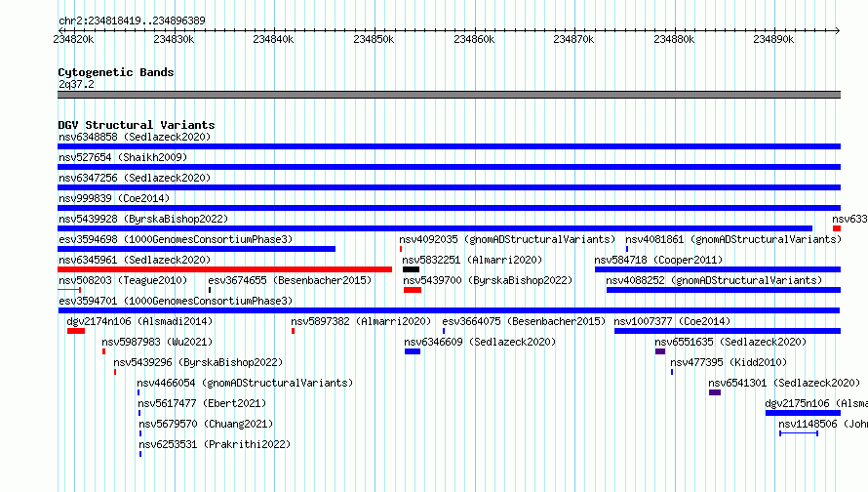The width and height of the screenshot is (868, 492).
Task: Click the Cytogenetic Bands track heading
Action: [116, 72]
